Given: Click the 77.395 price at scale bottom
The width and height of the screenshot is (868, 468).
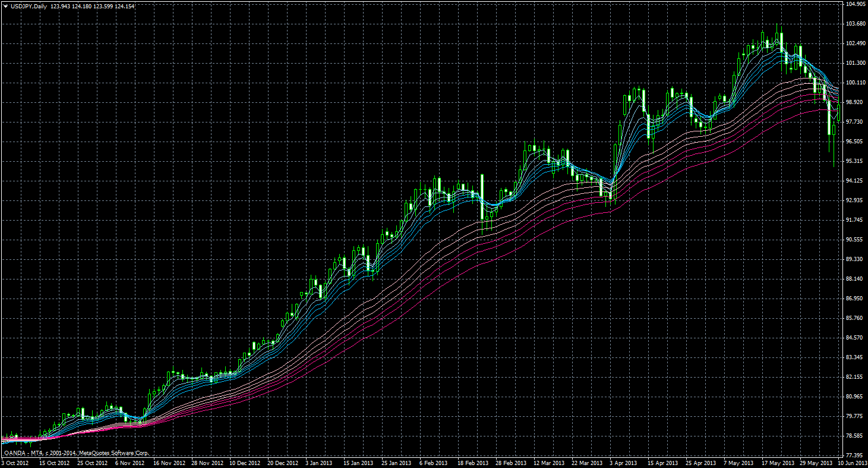Looking at the screenshot, I should pyautogui.click(x=854, y=455).
